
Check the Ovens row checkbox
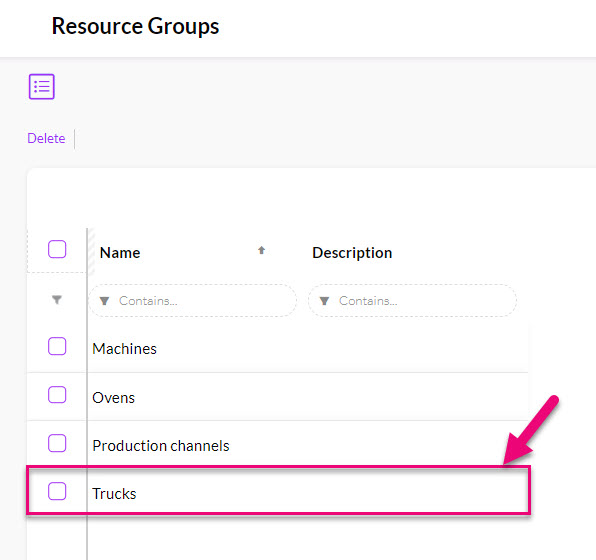tap(57, 395)
